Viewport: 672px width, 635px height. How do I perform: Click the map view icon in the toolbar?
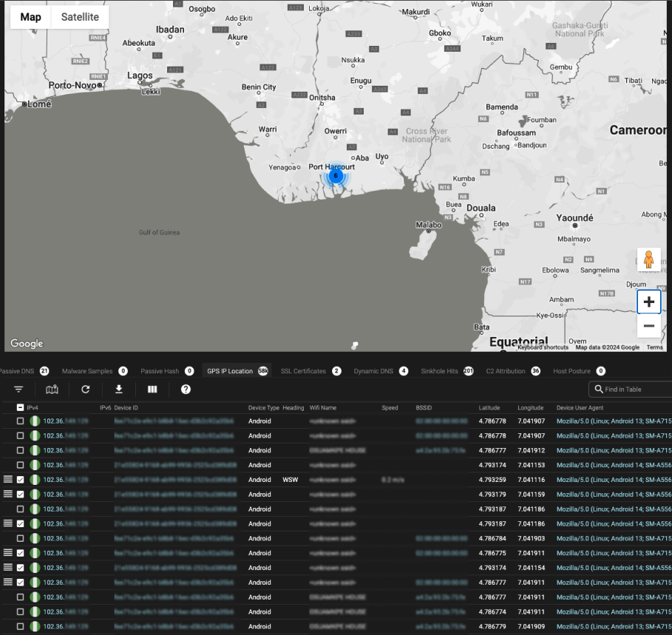[52, 390]
